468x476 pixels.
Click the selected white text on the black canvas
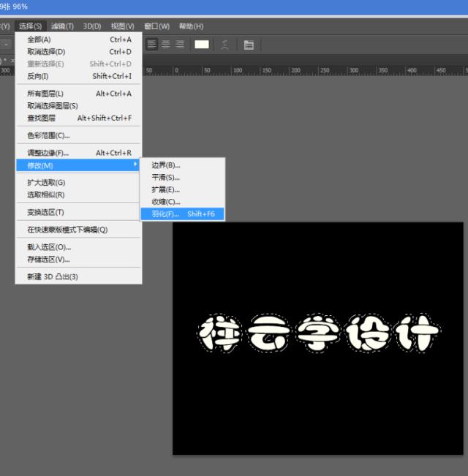pos(319,333)
